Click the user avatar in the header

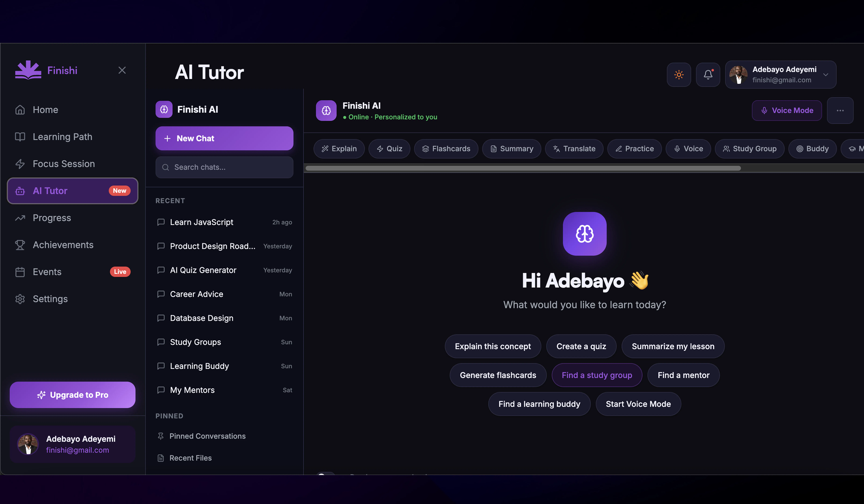coord(738,75)
